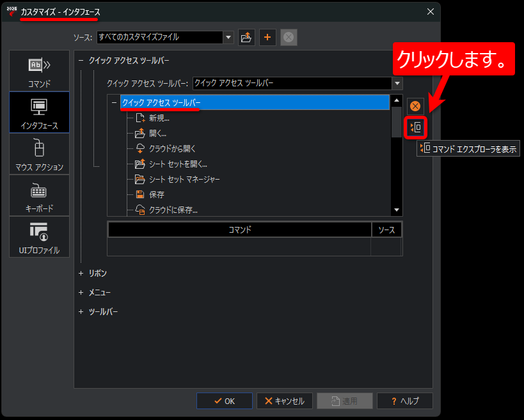Click the 新規 new-document icon
The width and height of the screenshot is (524, 420).
(x=140, y=118)
